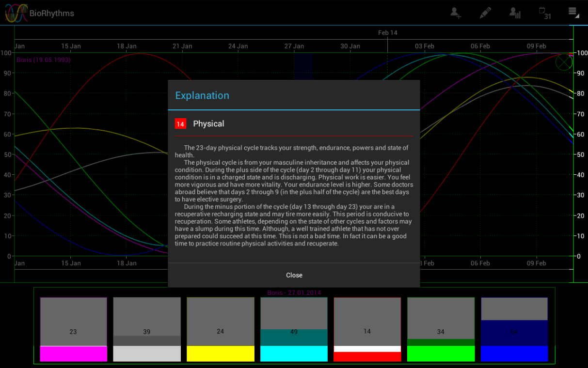Tap the green crossed circle marker on chart

[x=564, y=62]
